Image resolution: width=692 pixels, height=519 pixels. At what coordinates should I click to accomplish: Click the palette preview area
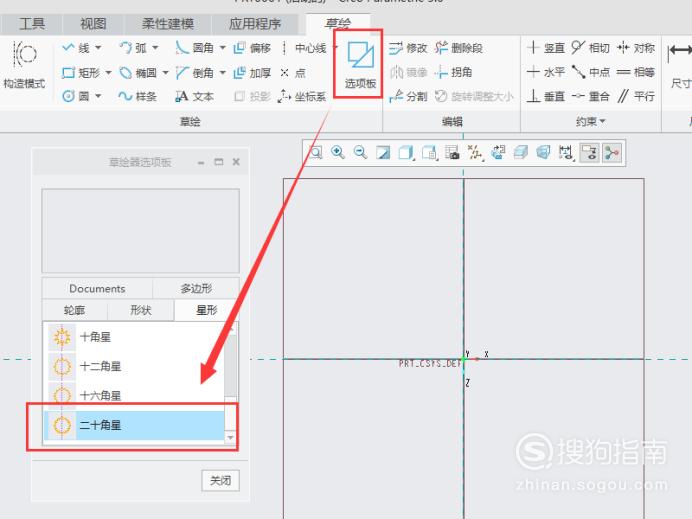[140, 230]
